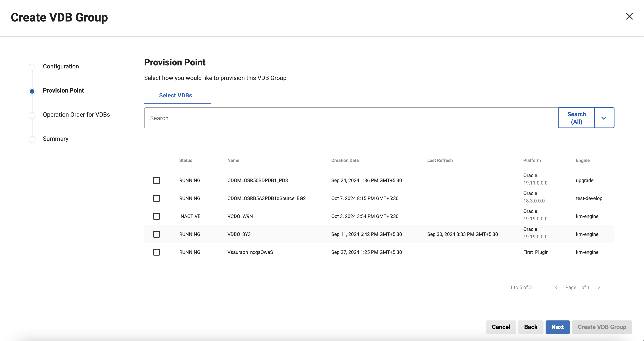
Task: Go to Operation Order for VDBs step
Action: click(76, 115)
